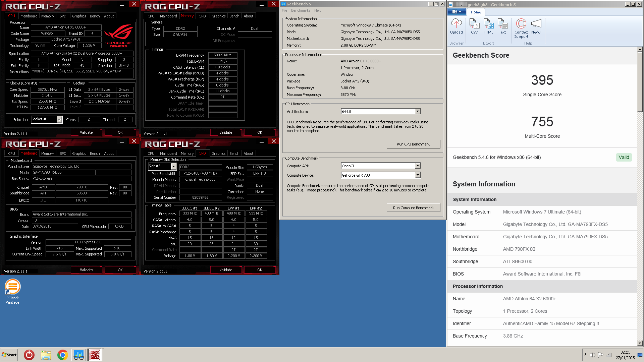Open the News megaphone icon

(536, 26)
